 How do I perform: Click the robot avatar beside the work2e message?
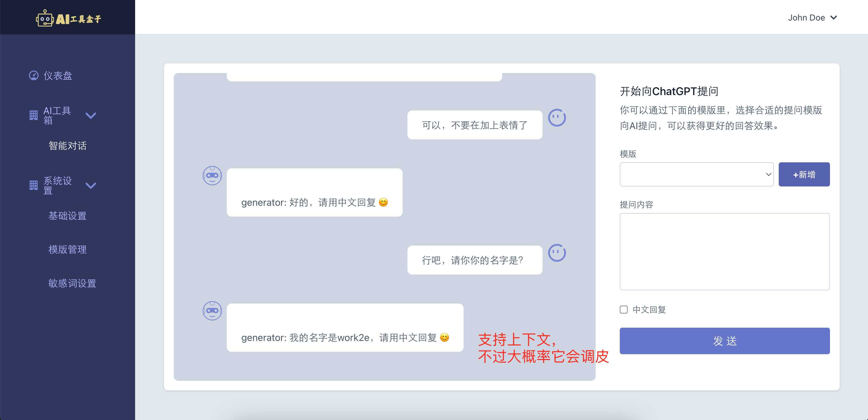click(212, 311)
